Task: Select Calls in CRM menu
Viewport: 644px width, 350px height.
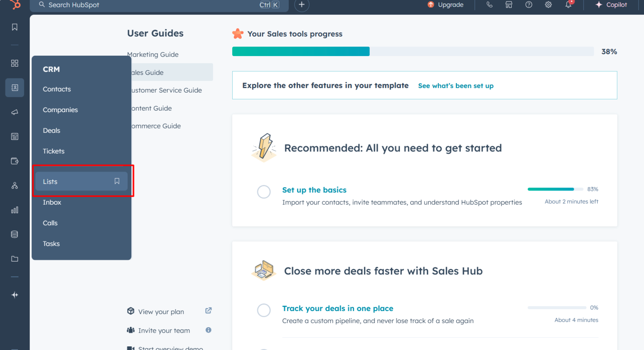Action: click(x=50, y=223)
